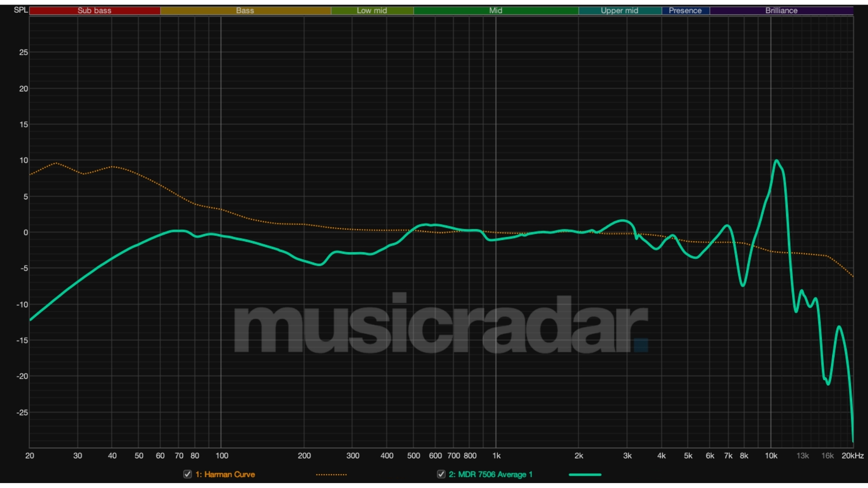Disable the Harman Curve trace visibility
The height and width of the screenshot is (488, 868).
tap(187, 475)
